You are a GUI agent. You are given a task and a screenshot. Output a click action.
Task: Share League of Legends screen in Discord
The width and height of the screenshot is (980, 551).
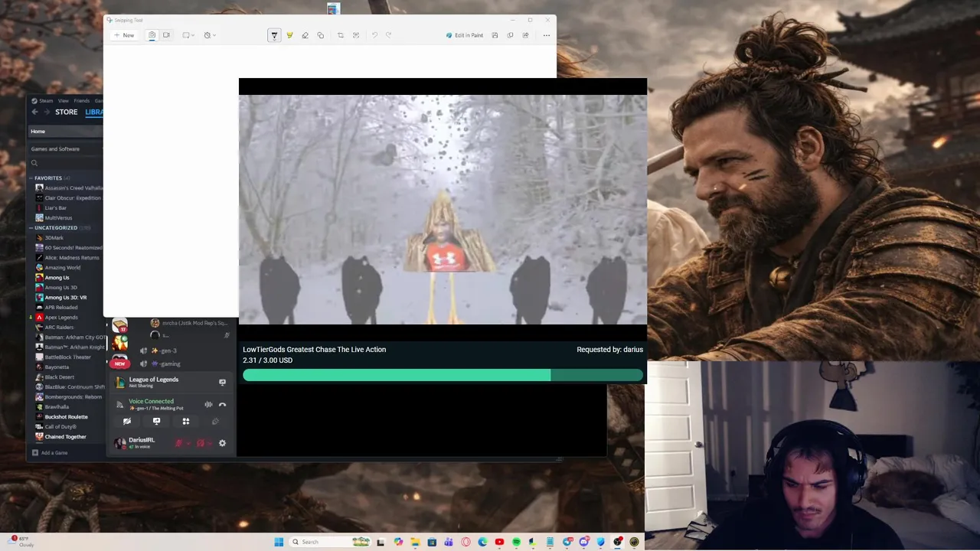tap(222, 382)
